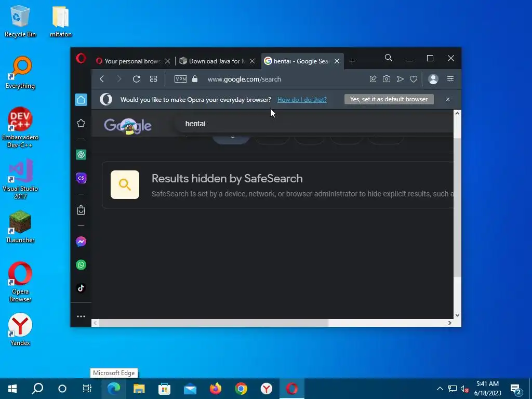Dismiss the default browser prompt bar
532x399 pixels.
pos(447,99)
